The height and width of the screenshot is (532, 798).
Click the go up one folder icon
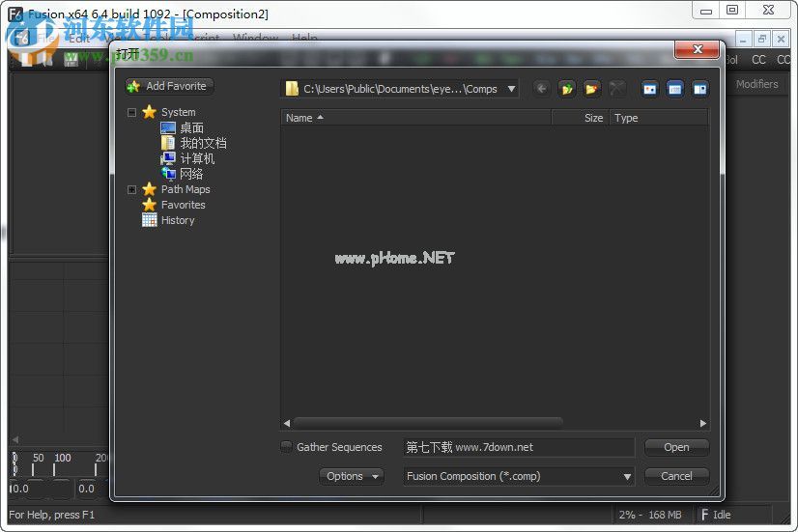tap(567, 89)
